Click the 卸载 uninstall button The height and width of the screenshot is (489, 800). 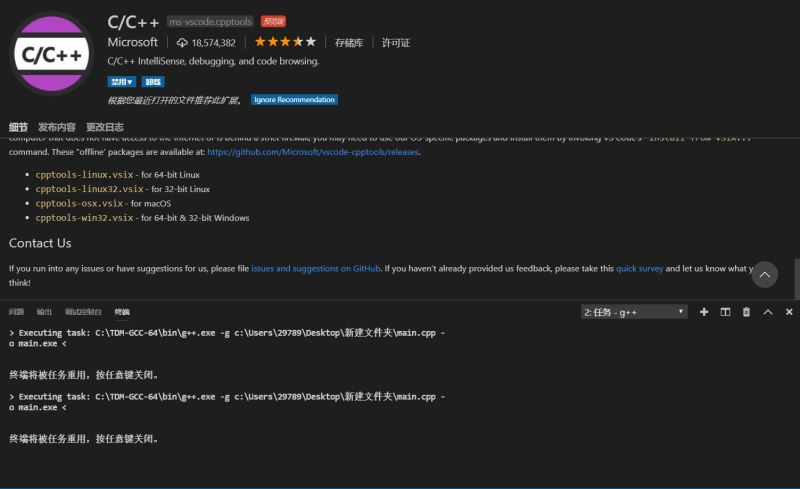click(x=153, y=82)
